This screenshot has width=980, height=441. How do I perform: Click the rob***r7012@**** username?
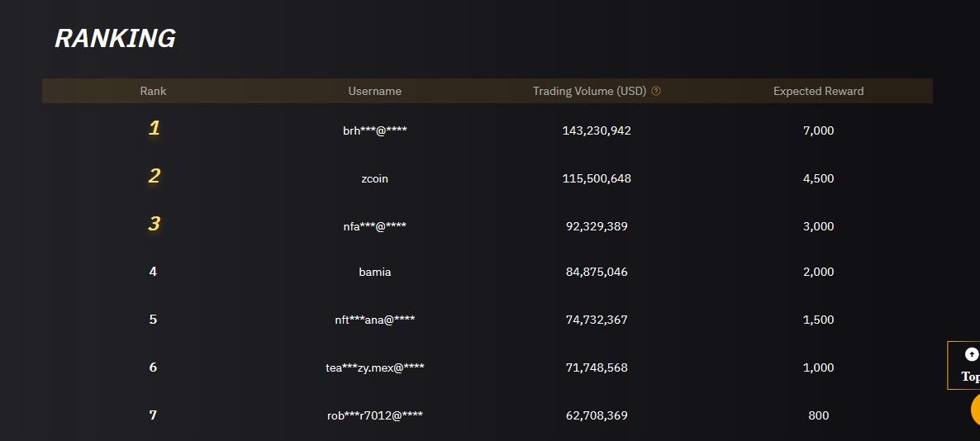point(374,415)
